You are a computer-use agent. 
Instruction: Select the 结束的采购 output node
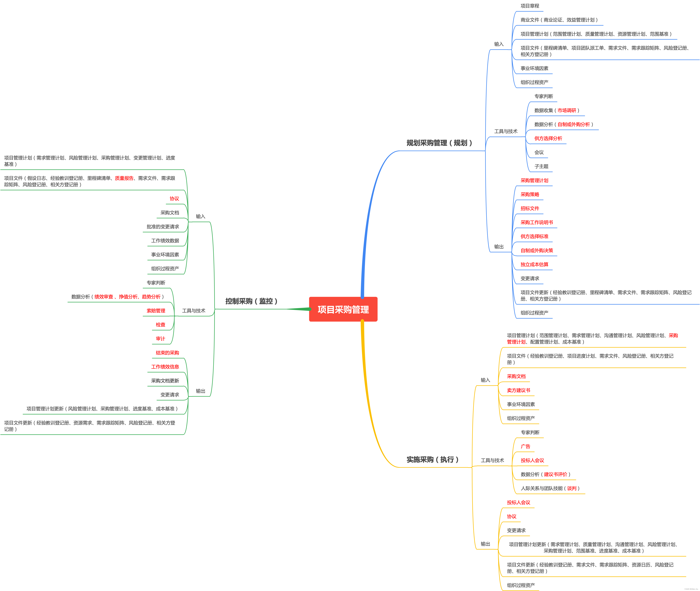point(167,353)
